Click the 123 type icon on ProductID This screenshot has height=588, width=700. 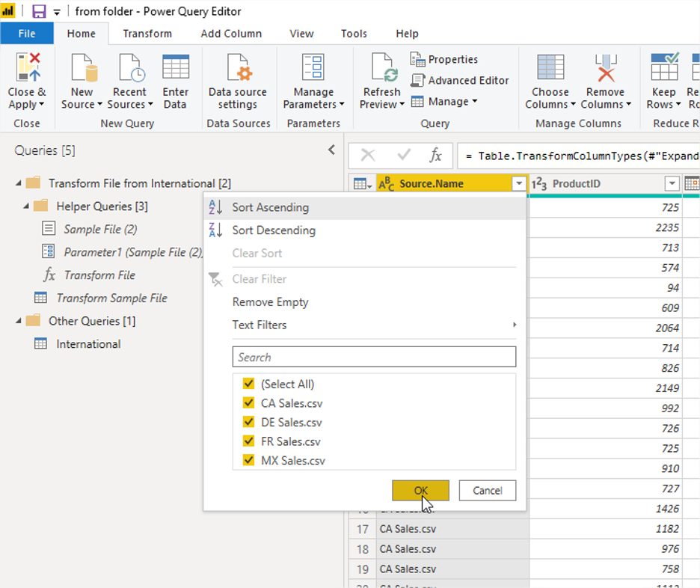coord(539,183)
